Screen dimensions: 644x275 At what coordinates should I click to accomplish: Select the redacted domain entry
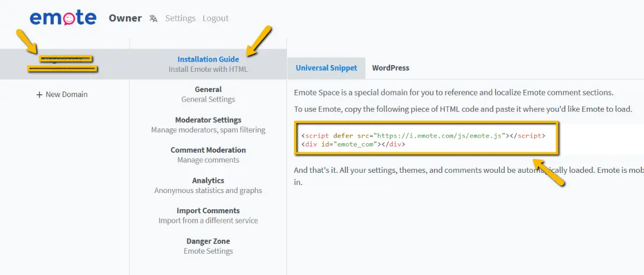[64, 63]
